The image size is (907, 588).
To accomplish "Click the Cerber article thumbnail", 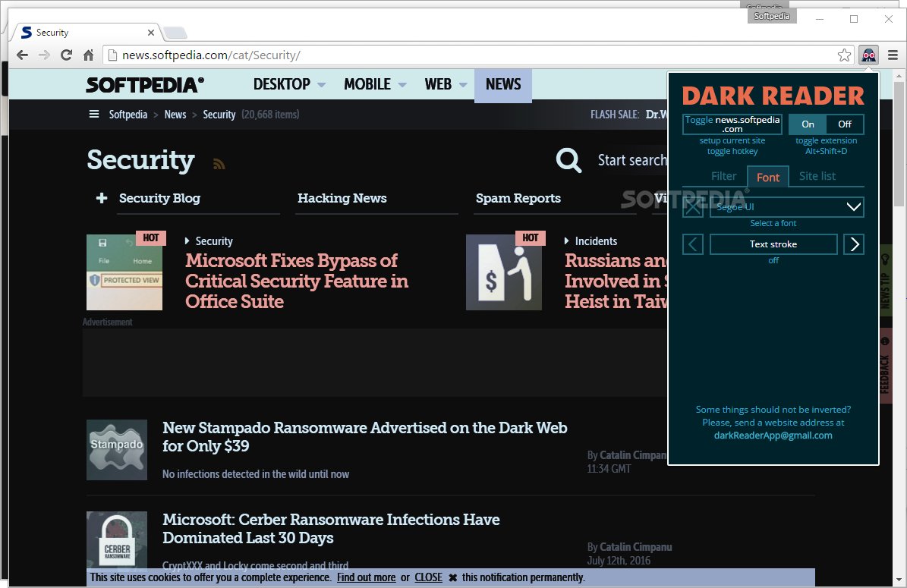I will point(117,541).
